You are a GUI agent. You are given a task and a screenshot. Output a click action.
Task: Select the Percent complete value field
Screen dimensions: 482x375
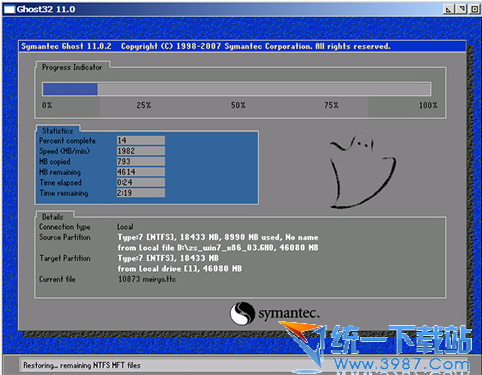(x=141, y=140)
